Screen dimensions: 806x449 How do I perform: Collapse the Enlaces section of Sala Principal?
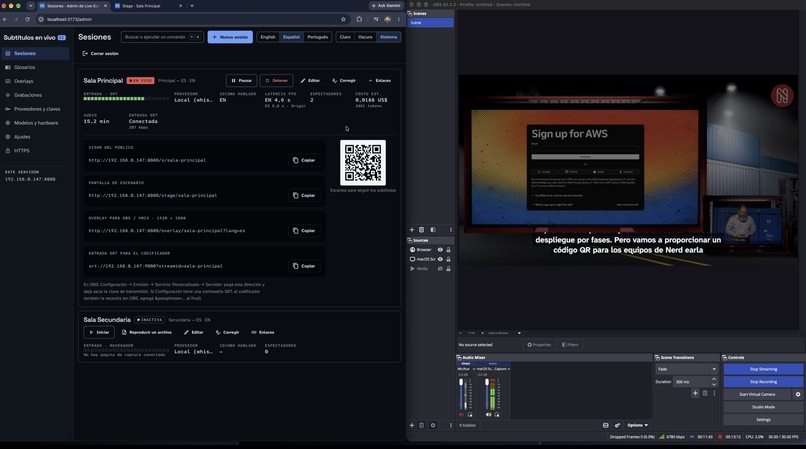[x=380, y=81]
